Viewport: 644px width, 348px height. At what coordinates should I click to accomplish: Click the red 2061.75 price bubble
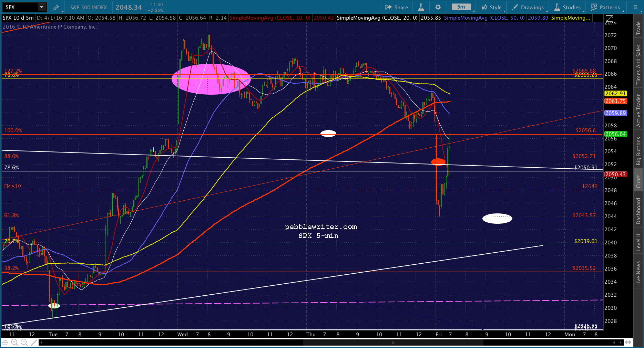[x=616, y=101]
